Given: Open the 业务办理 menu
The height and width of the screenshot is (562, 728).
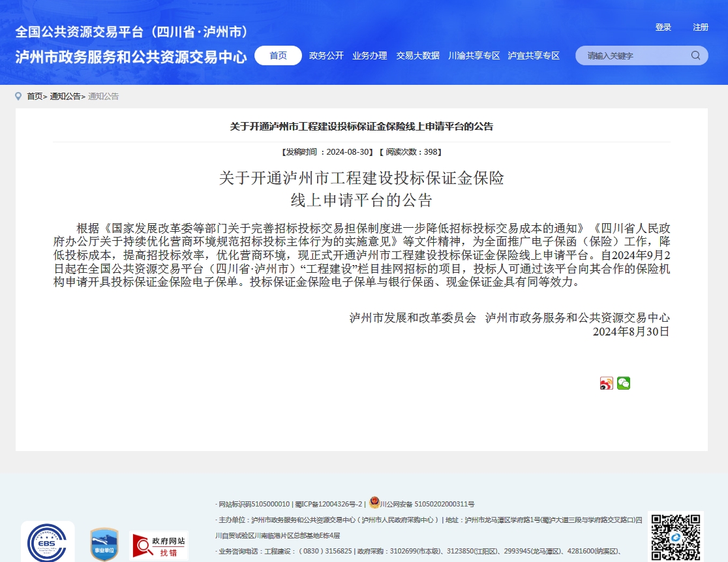Looking at the screenshot, I should click(370, 55).
